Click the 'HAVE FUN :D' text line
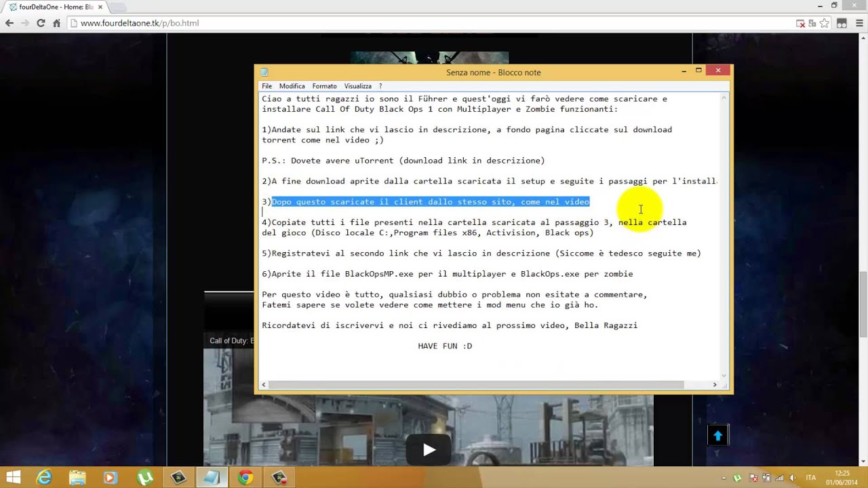This screenshot has height=488, width=868. 445,346
